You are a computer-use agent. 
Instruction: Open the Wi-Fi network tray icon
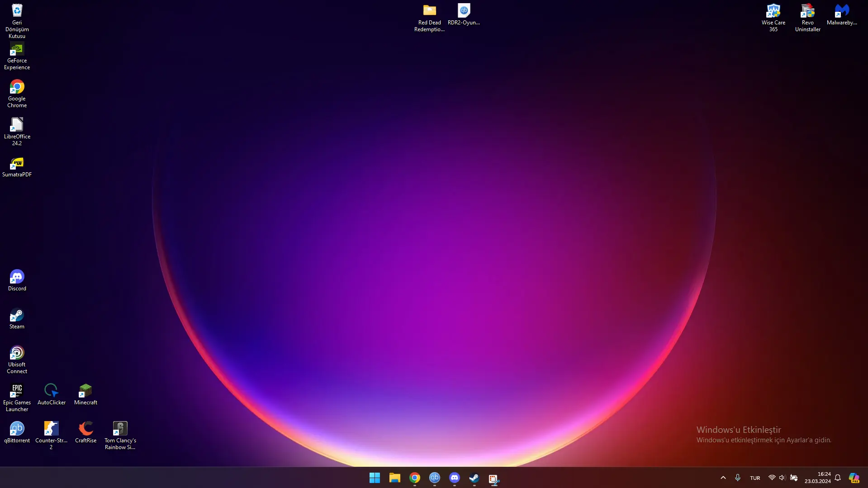[772, 478]
